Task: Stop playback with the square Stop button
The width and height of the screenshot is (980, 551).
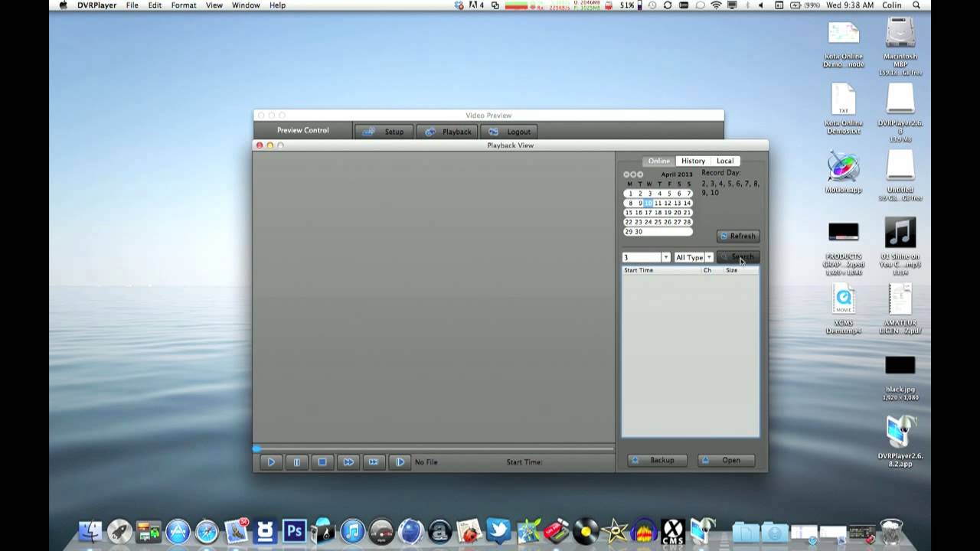Action: 322,462
